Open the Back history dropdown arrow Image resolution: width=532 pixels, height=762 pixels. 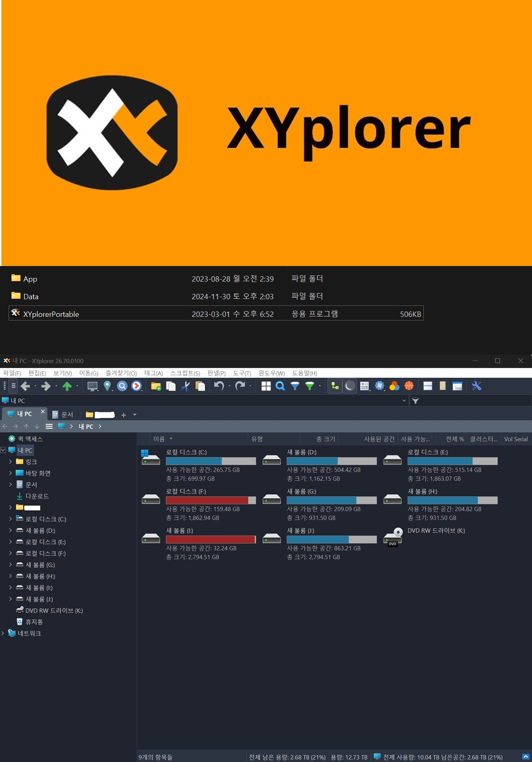point(35,386)
